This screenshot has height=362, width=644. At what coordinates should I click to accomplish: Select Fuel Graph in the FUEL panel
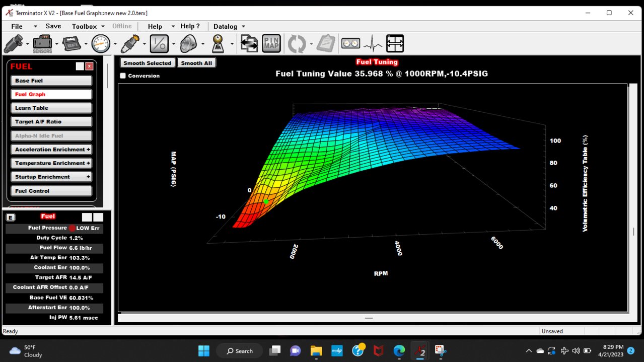point(51,94)
